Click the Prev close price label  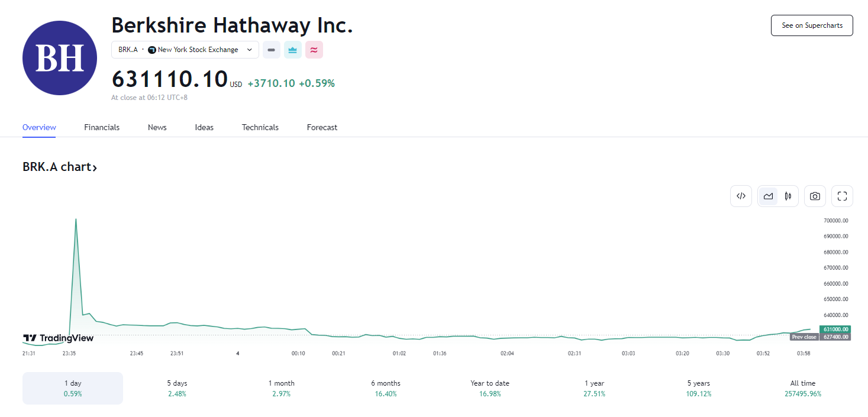(804, 337)
